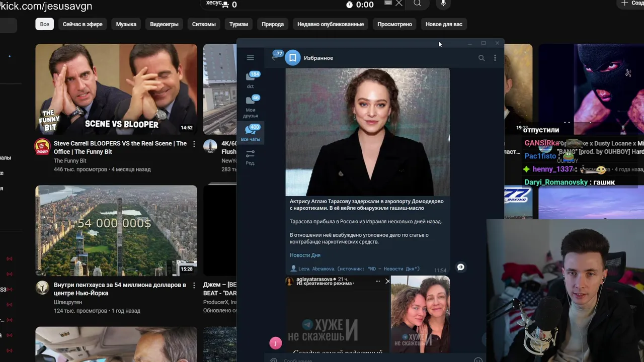Click chat username Pac1fisto
This screenshot has height=362, width=644.
pyautogui.click(x=540, y=156)
